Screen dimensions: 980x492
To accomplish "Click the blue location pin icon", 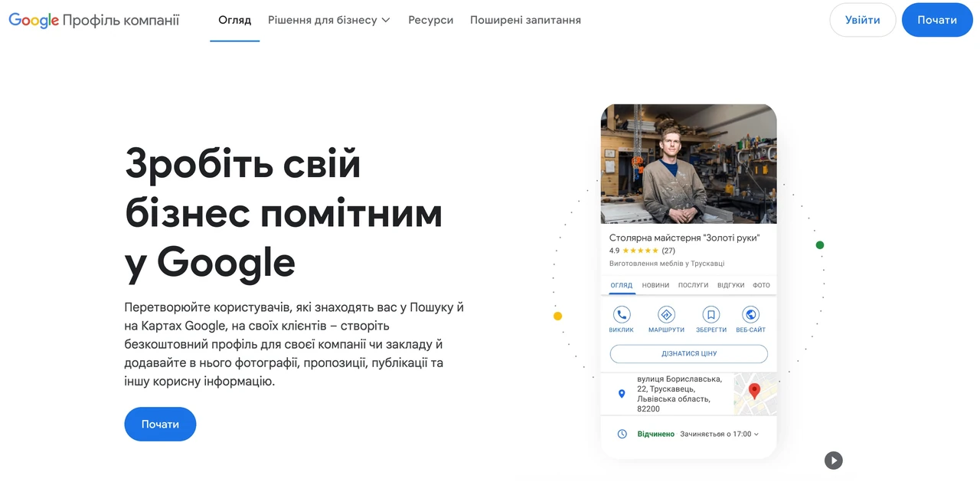I will 622,394.
